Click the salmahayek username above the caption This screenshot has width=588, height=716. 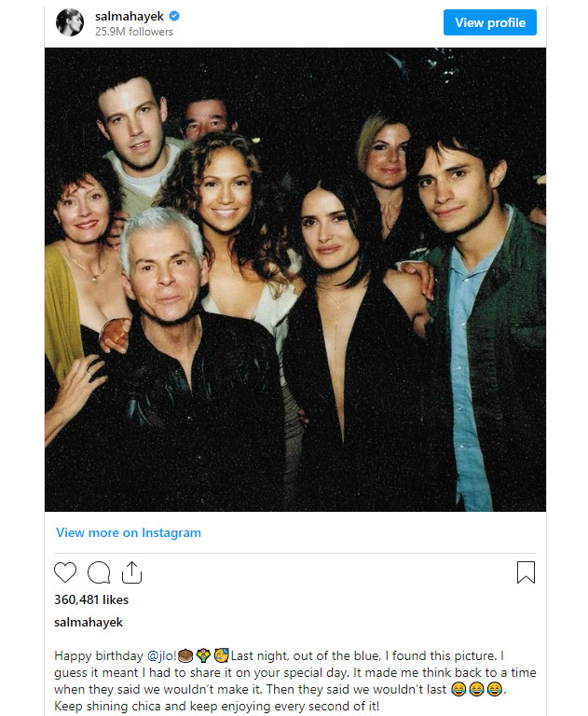point(89,623)
